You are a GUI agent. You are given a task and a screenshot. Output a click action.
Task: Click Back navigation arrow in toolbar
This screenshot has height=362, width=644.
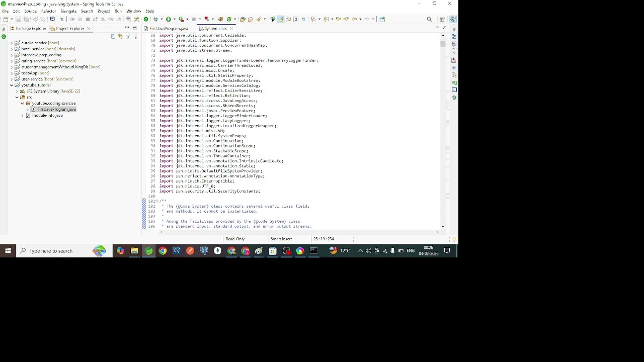tap(355, 19)
